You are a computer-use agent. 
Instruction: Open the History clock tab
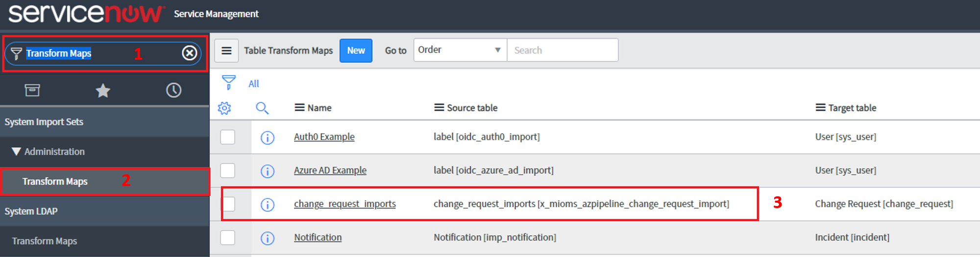pos(173,90)
